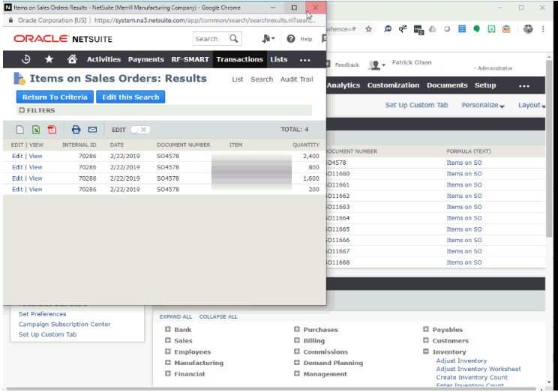Screen dimensions: 558x392
Task: Print the search results
Action: (76, 130)
